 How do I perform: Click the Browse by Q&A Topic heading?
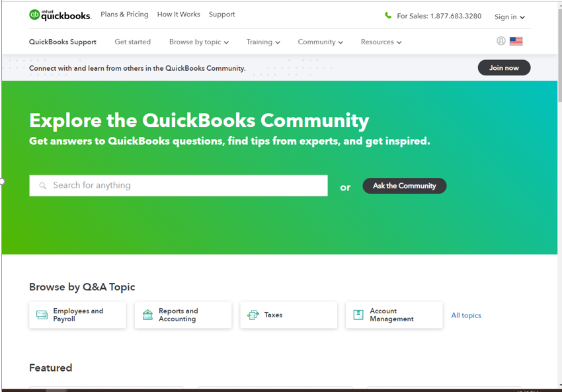tap(82, 287)
